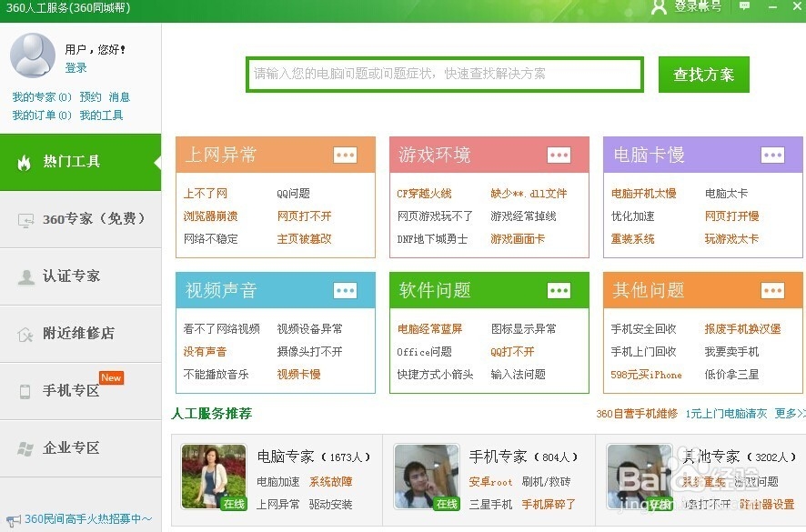This screenshot has height=532, width=806.
Task: Select Office问题 link
Action: pos(424,352)
